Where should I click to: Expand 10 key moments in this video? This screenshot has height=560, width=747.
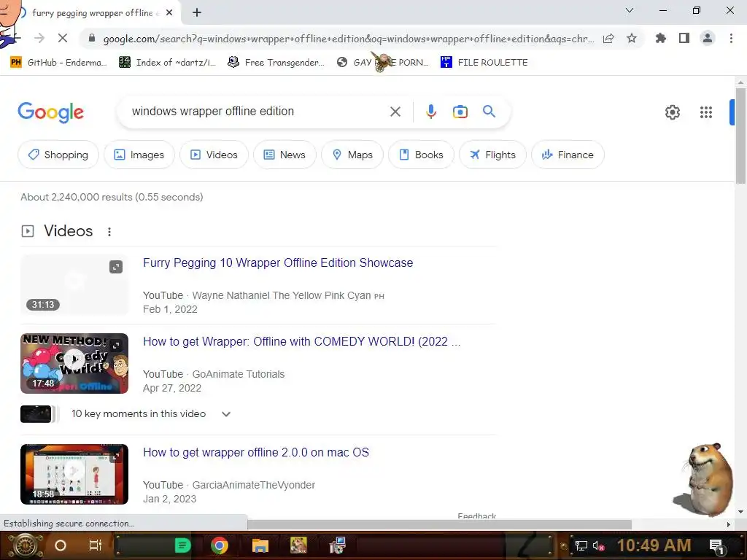tap(151, 414)
